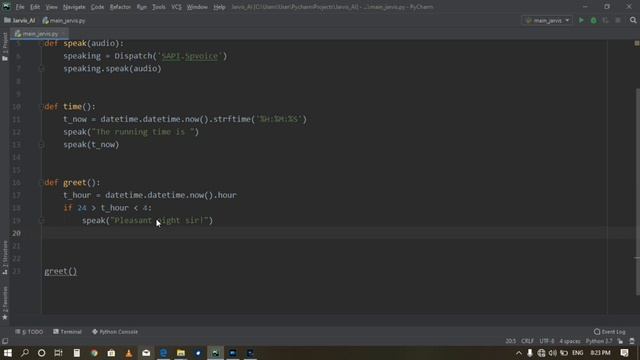Click 'SAPI.Spvoice' string on line 6
This screenshot has height=360, width=640.
(190, 56)
